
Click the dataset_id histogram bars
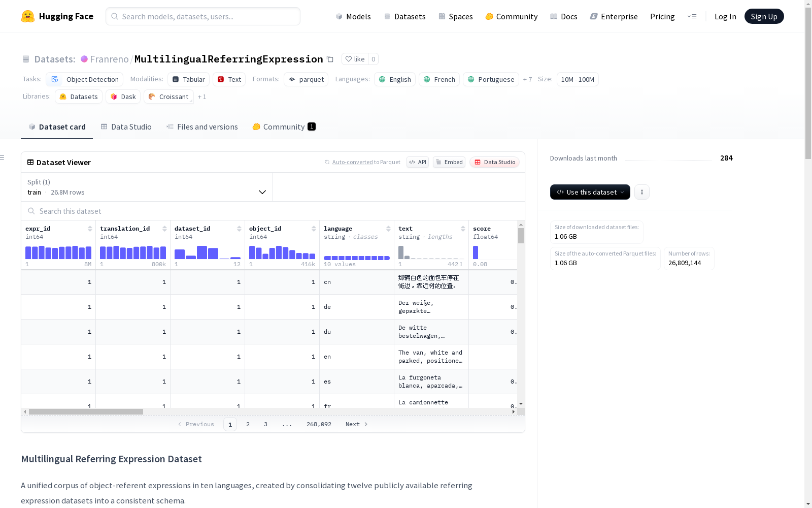[x=208, y=252]
